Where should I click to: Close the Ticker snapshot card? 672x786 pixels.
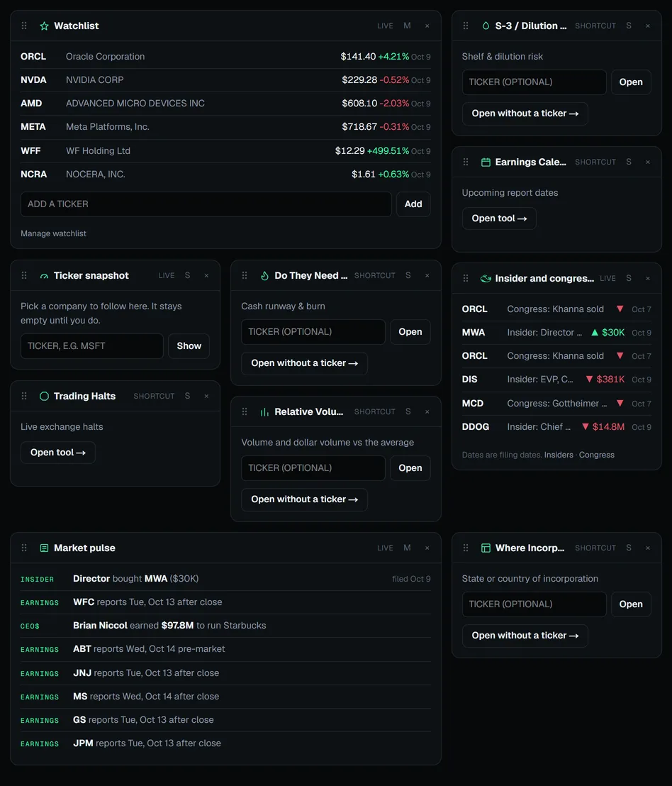coord(206,275)
